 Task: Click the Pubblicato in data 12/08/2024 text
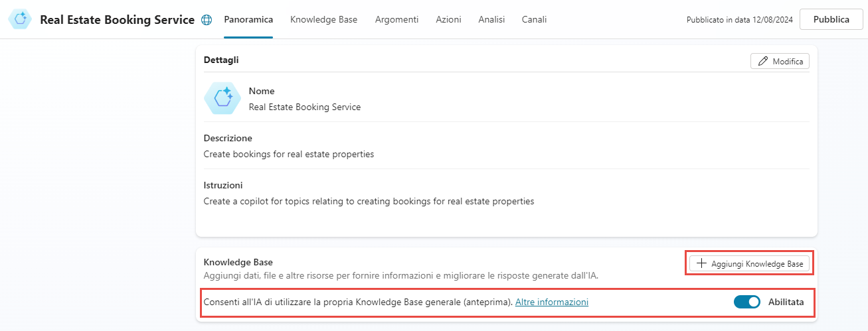[x=738, y=20]
